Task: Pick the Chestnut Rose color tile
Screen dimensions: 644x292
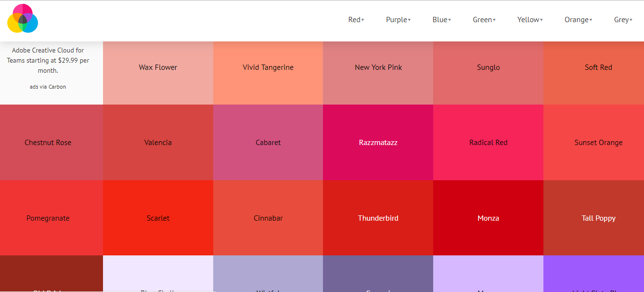Action: pos(48,143)
